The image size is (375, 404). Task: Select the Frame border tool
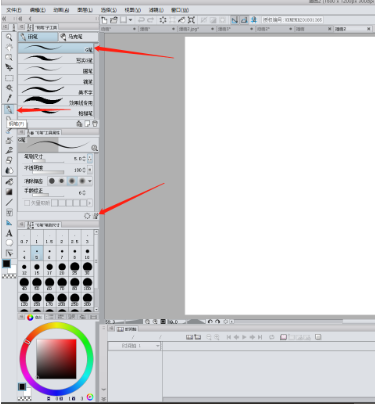coord(9,213)
